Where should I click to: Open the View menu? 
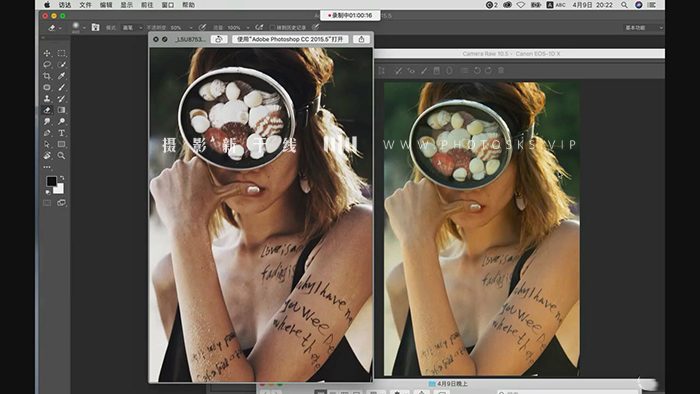126,5
